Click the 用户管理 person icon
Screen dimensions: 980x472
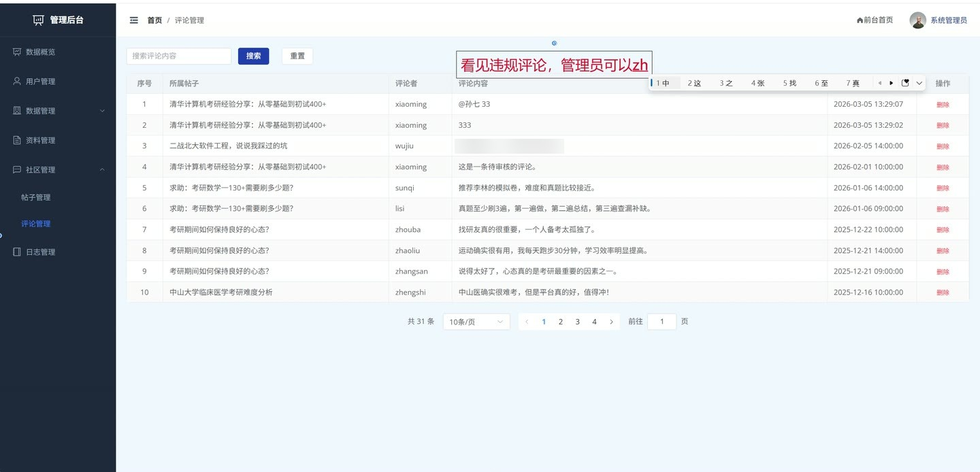coord(17,81)
